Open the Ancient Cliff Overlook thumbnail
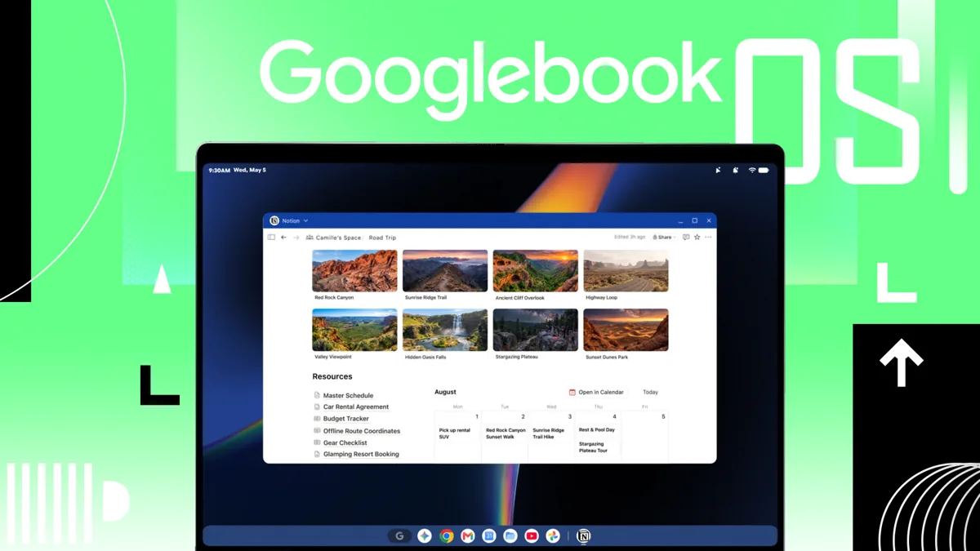980x551 pixels. (x=536, y=271)
